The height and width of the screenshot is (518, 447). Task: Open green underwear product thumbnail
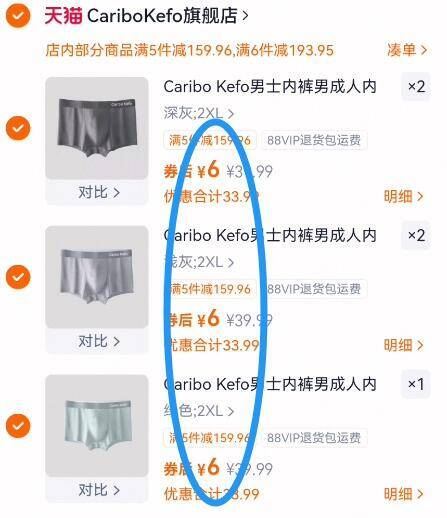[97, 426]
